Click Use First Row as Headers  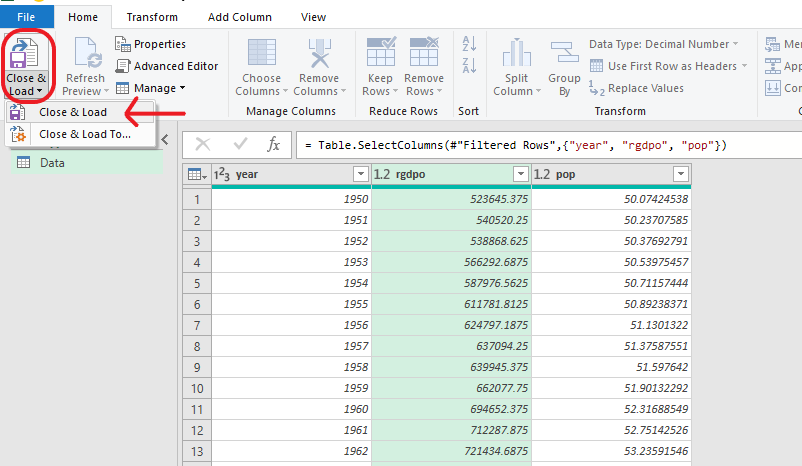[672, 66]
